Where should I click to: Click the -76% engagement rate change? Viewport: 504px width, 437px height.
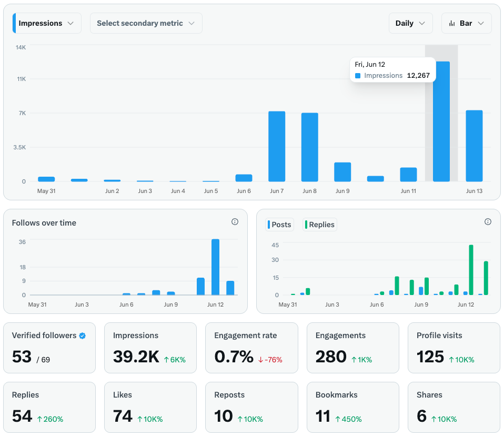point(270,360)
